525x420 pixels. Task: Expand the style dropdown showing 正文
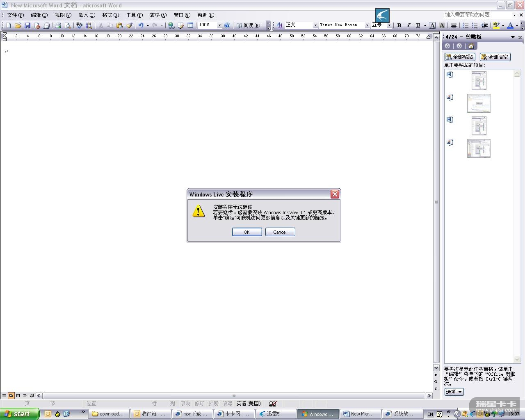click(315, 25)
